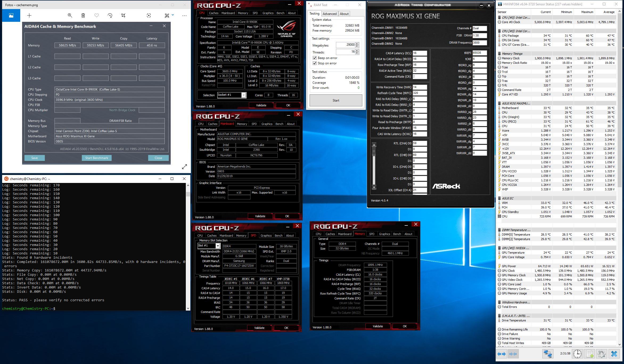This screenshot has width=624, height=364.
Task: Click the lightning icon beside Vcore sensor
Action: pos(499,131)
